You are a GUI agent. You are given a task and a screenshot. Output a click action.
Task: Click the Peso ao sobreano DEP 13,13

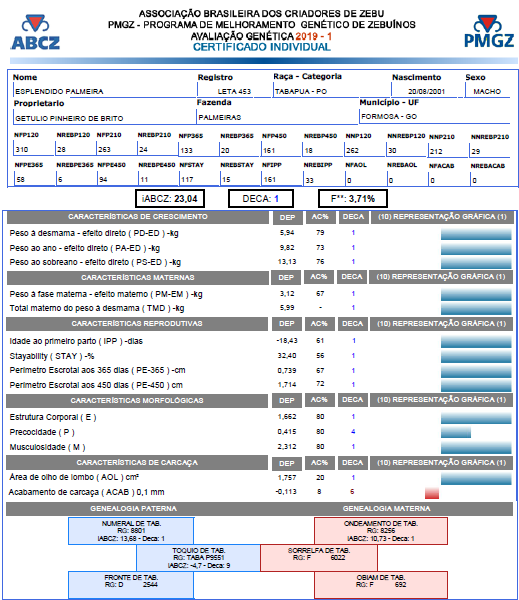point(287,262)
